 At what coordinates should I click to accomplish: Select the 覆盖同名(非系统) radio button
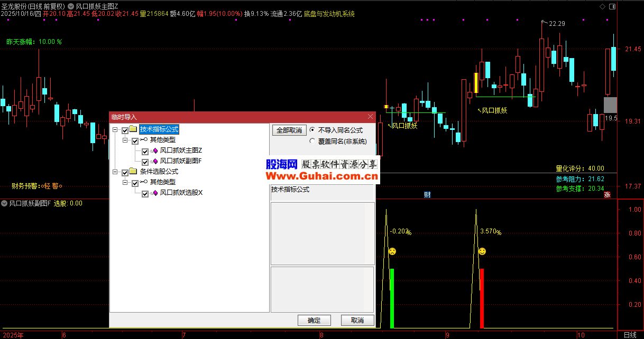[x=312, y=141]
